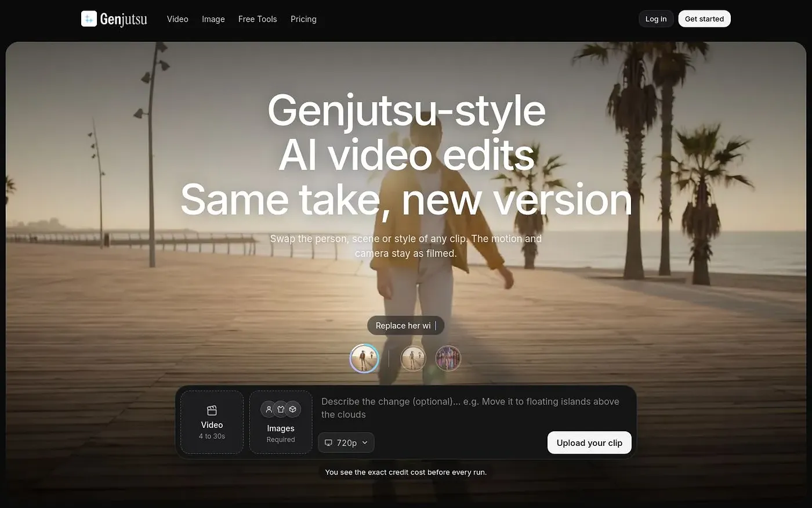Screen dimensions: 812x508
Task: Click the Upload your clip button
Action: pos(589,442)
